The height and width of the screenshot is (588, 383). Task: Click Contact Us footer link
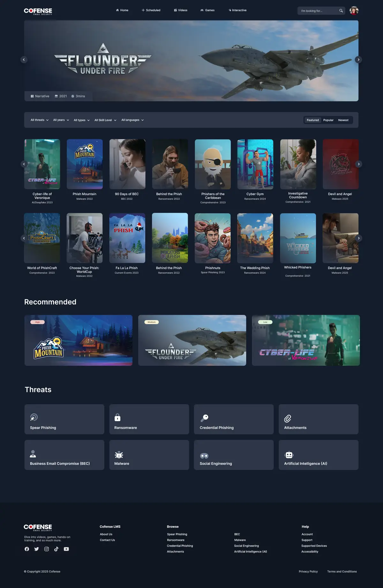pos(107,540)
